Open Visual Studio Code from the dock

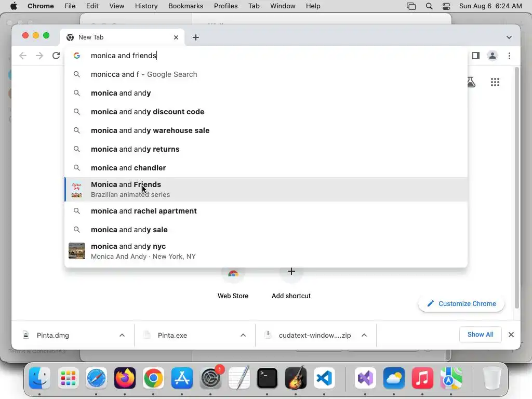324,378
